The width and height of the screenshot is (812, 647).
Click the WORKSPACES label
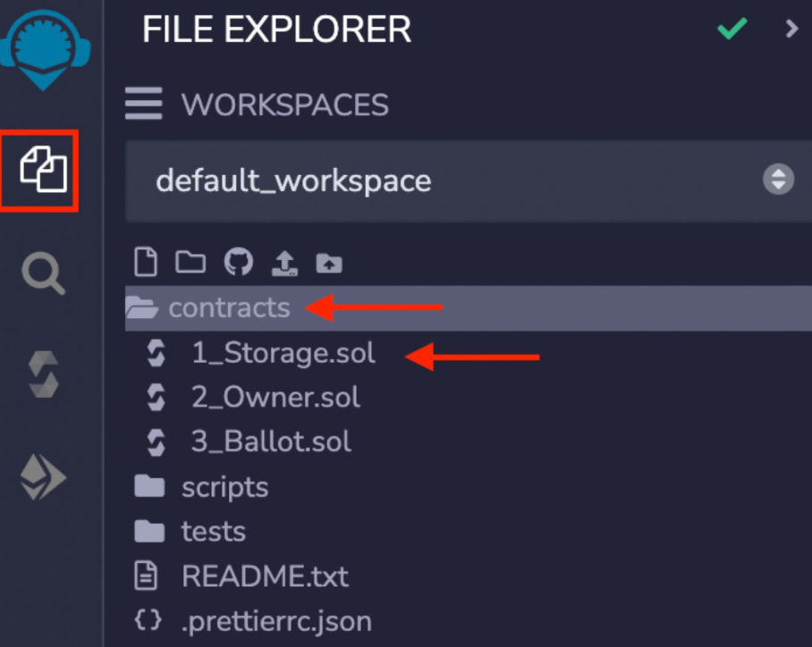284,105
